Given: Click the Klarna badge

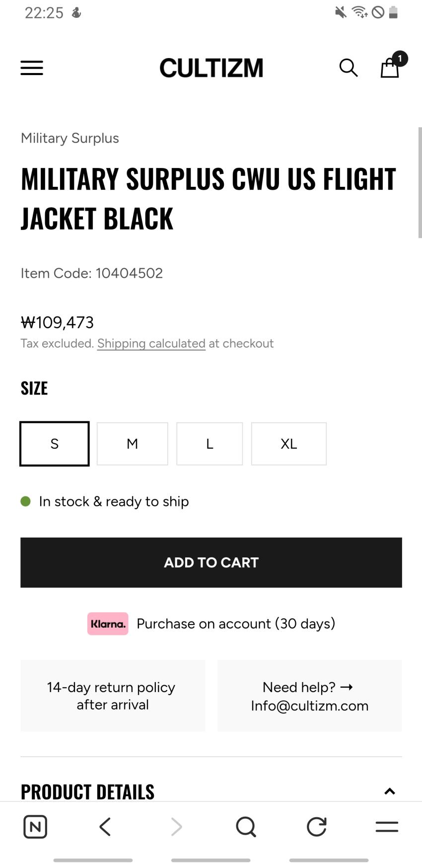Looking at the screenshot, I should pos(108,624).
